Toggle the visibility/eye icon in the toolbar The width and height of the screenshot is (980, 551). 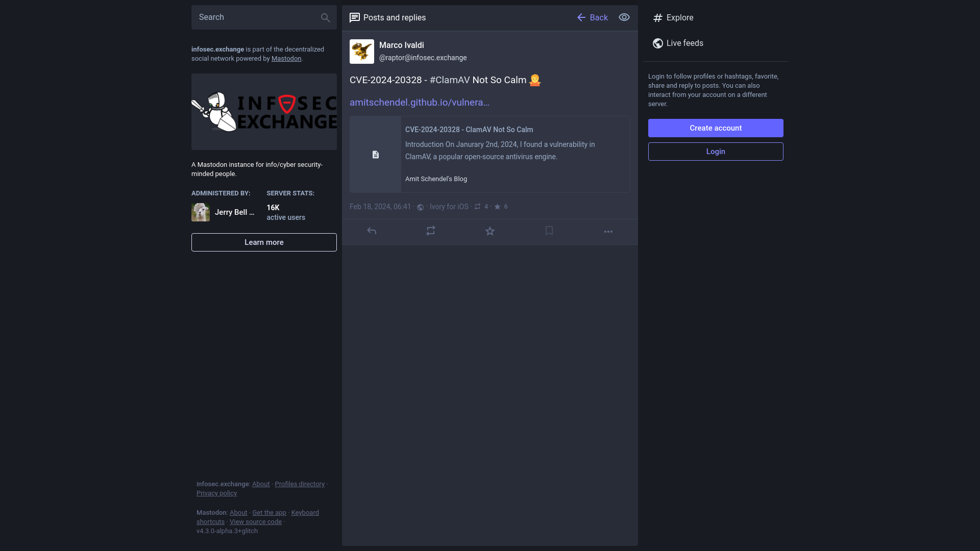click(624, 17)
